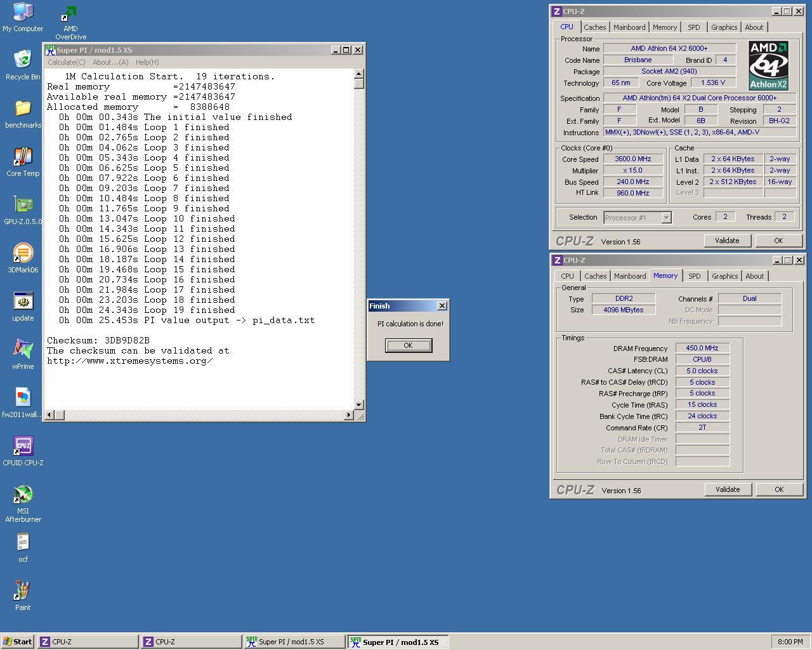
Task: Switch to second CPU-Z taskbar button
Action: coord(192,642)
